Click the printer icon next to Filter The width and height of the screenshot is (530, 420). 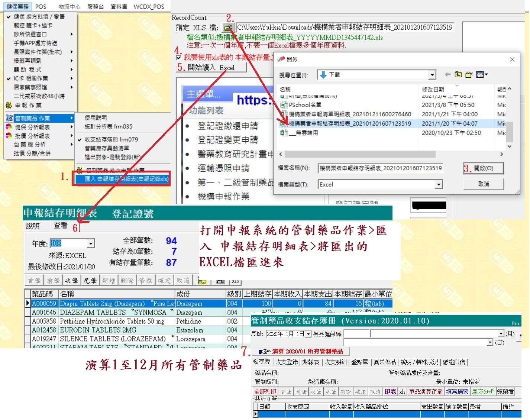click(x=220, y=282)
